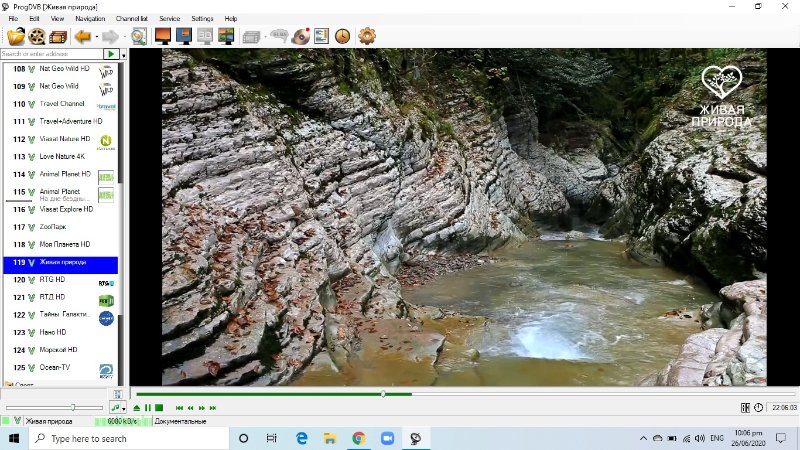This screenshot has height=450, width=800.
Task: Skip to previous with the leftmost skip button
Action: (x=179, y=408)
